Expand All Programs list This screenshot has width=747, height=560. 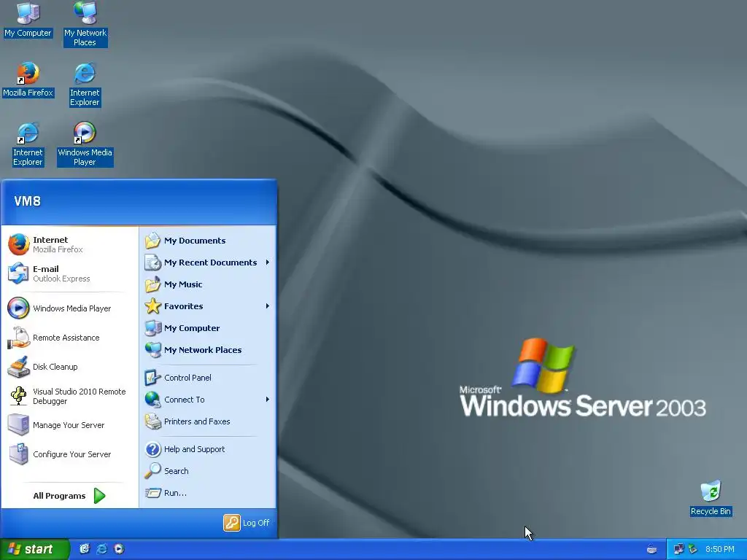[69, 496]
